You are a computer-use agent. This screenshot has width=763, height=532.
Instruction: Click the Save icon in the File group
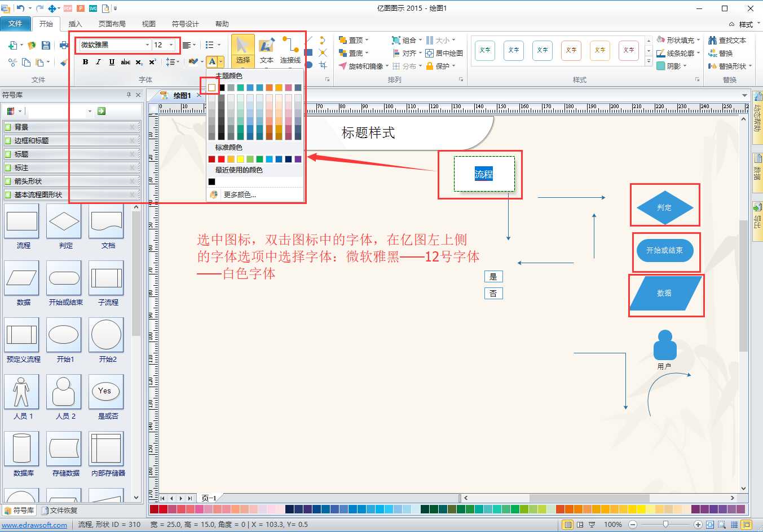click(x=46, y=45)
